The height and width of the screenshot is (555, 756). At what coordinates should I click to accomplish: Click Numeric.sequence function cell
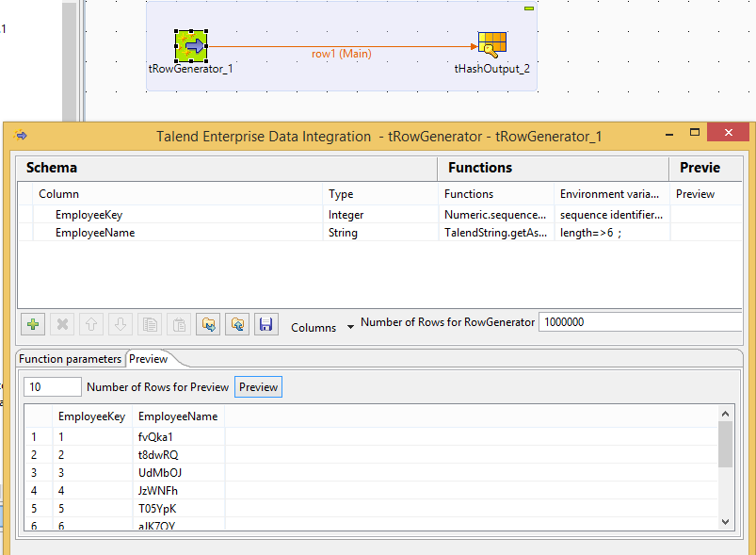(x=496, y=215)
